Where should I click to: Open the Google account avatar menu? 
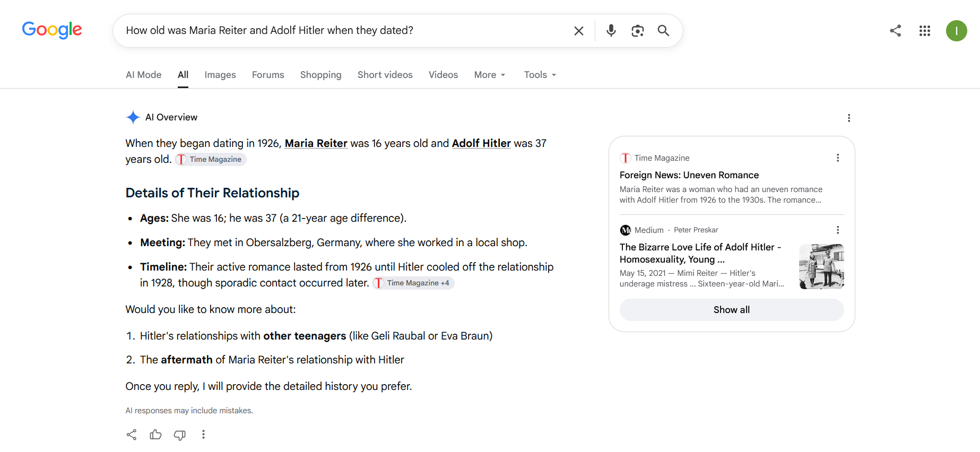(957, 31)
